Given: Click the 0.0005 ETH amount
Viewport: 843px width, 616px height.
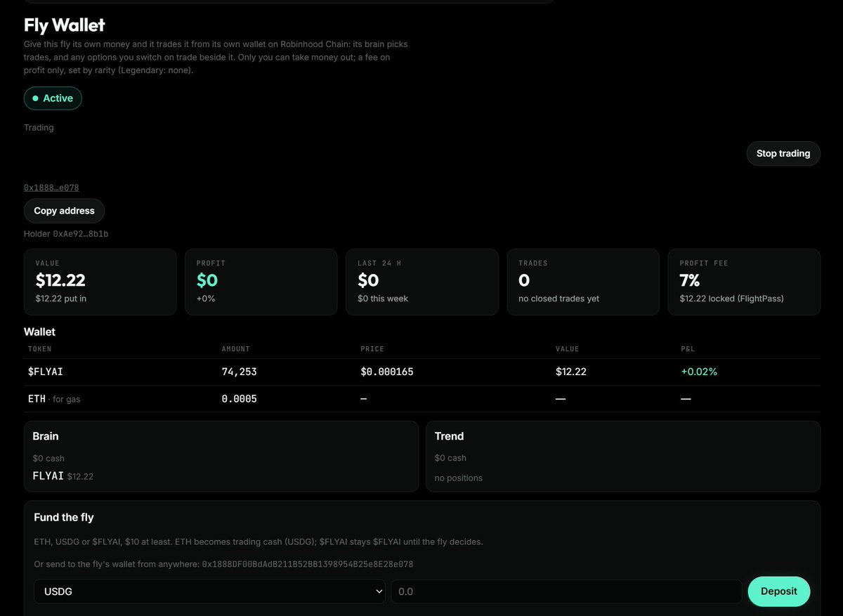Looking at the screenshot, I should pos(240,399).
